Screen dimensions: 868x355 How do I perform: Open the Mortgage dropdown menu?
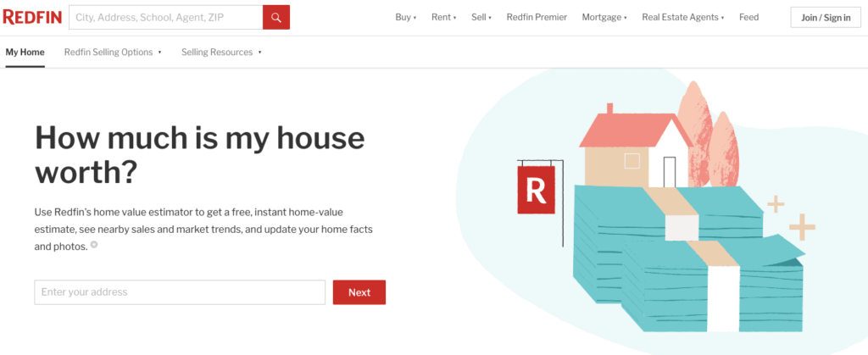click(604, 17)
